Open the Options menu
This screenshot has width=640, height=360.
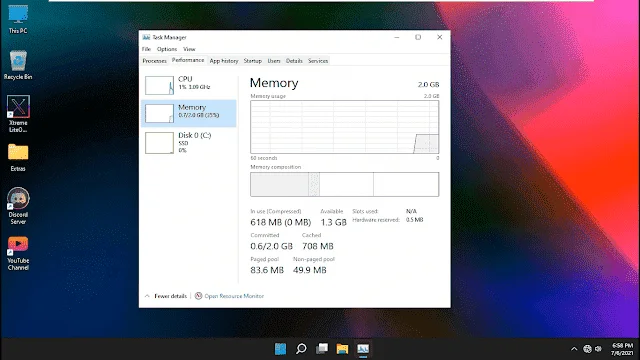(167, 49)
